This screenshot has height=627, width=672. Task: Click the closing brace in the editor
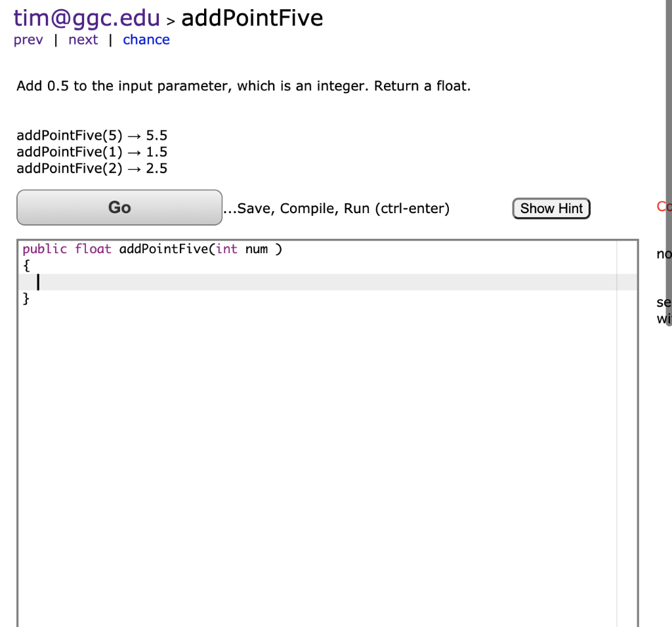pyautogui.click(x=26, y=298)
